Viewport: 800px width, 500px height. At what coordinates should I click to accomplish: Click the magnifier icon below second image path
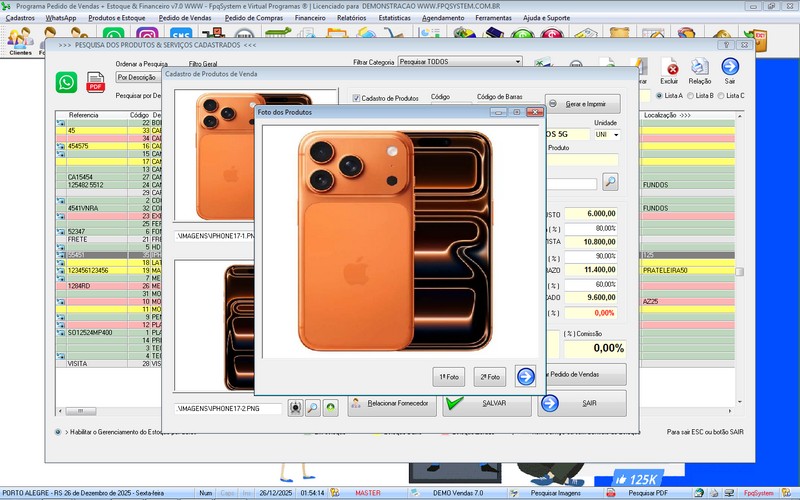[x=313, y=408]
